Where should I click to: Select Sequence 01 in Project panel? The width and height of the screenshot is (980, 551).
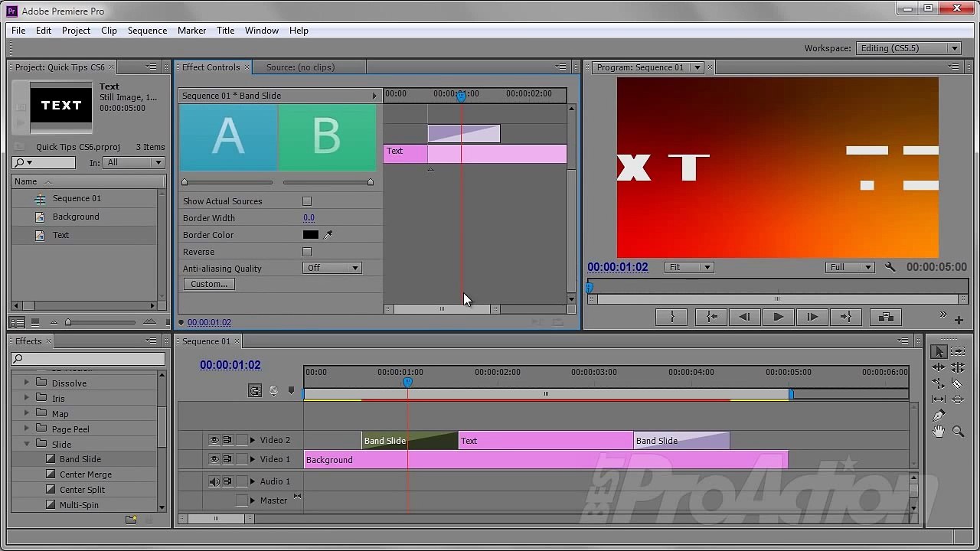coord(77,198)
